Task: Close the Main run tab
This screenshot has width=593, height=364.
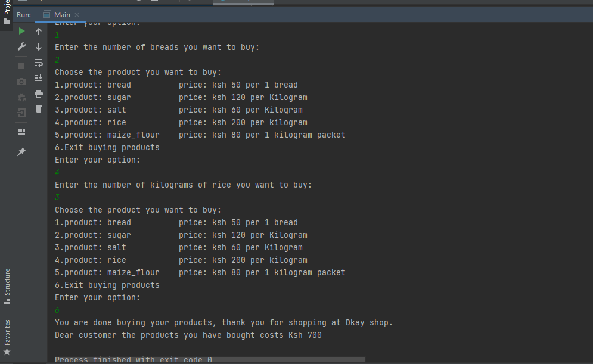Action: pos(77,14)
